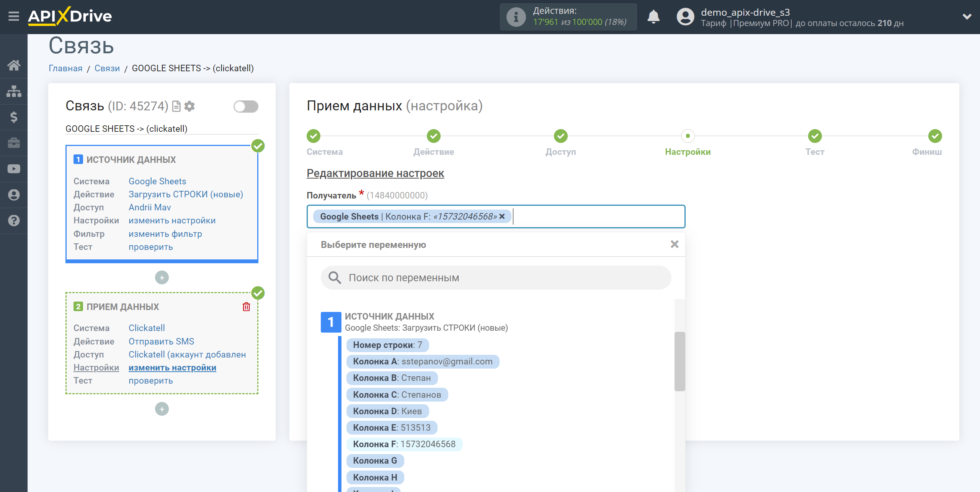Go to the Home sidebar icon
Viewport: 980px width, 492px height.
tap(14, 65)
